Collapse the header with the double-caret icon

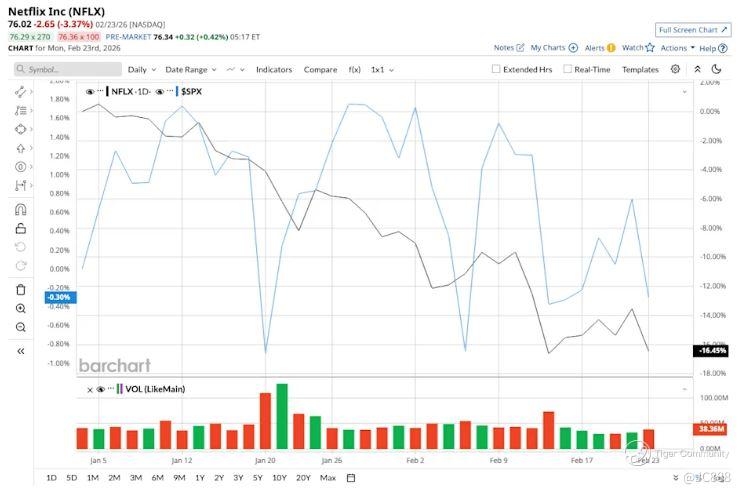point(697,69)
